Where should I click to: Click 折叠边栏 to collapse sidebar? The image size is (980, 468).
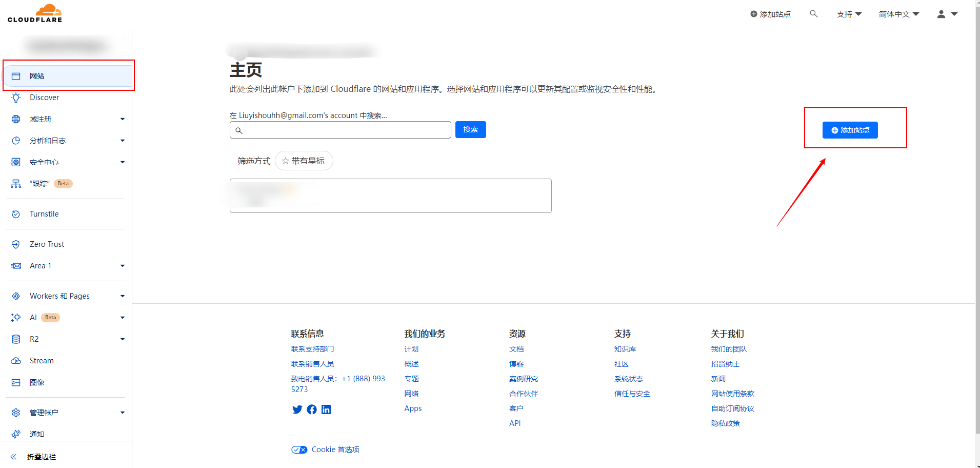click(x=42, y=457)
